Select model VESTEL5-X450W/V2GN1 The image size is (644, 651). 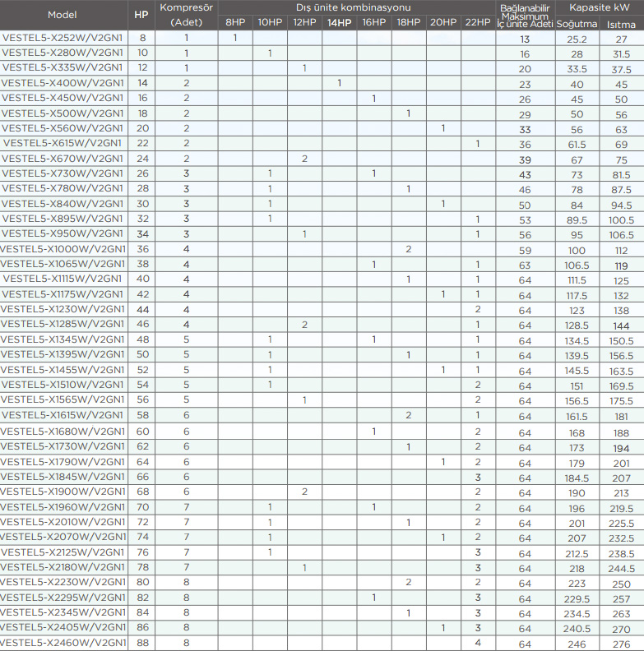pos(63,98)
